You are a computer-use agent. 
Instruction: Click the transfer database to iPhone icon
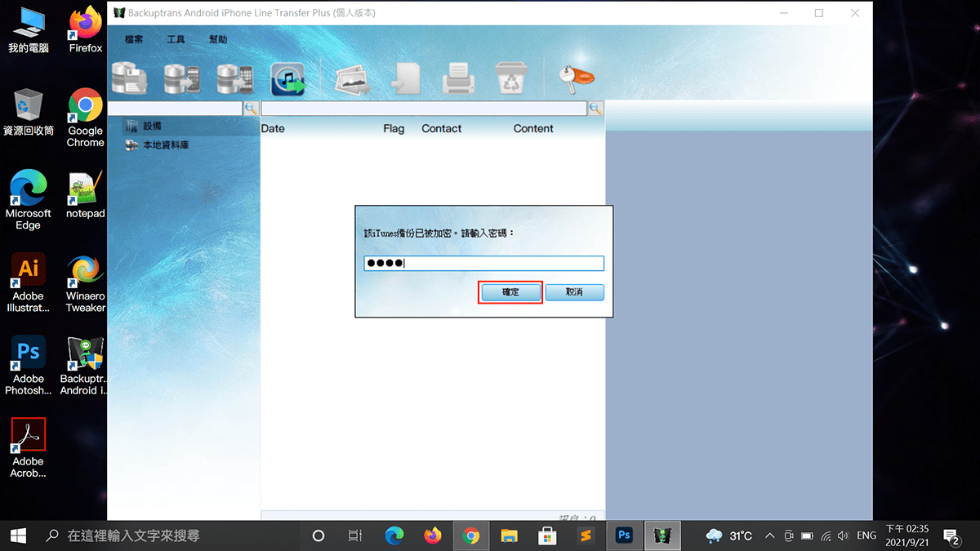pos(234,79)
